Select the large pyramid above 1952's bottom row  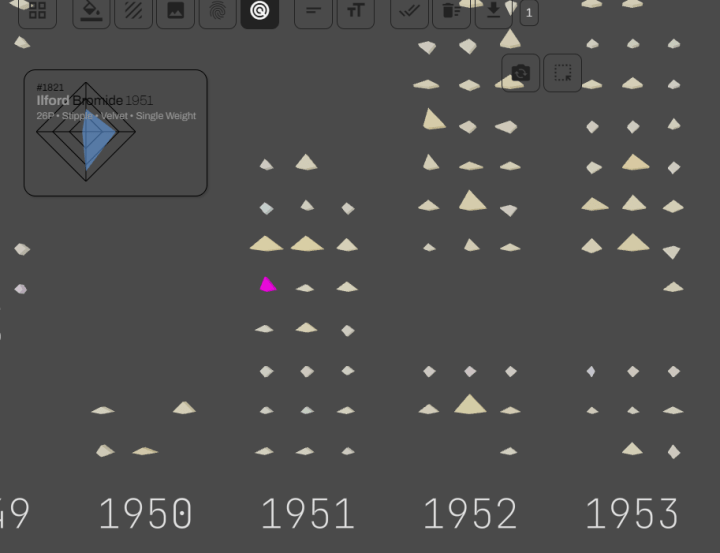[470, 404]
